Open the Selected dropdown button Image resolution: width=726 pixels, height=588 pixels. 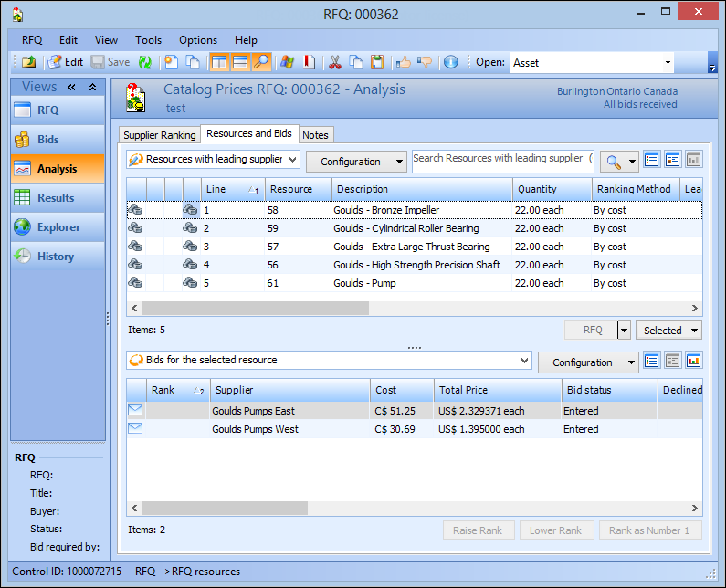click(x=670, y=331)
